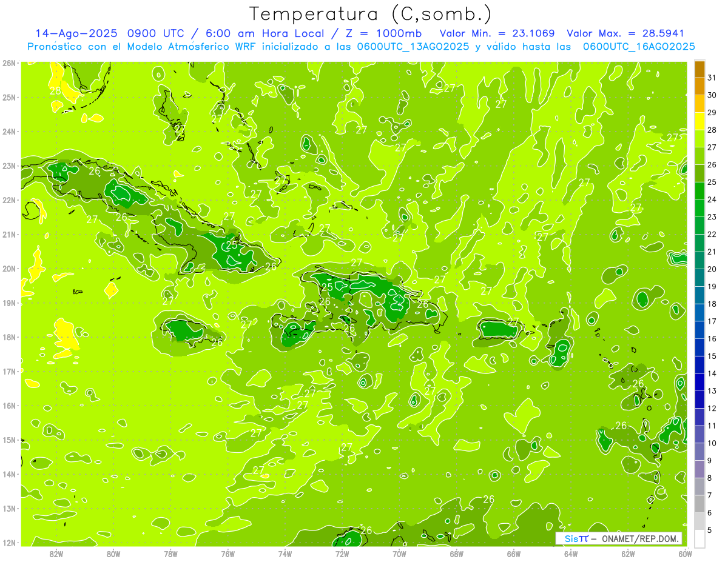Click the 60W longitude label
This screenshot has height=562, width=728.
point(685,554)
